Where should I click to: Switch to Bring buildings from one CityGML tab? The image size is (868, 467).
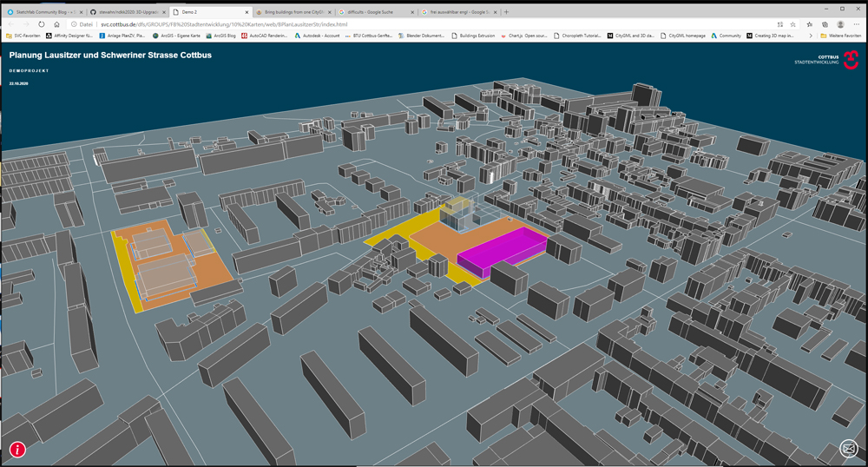click(x=293, y=11)
